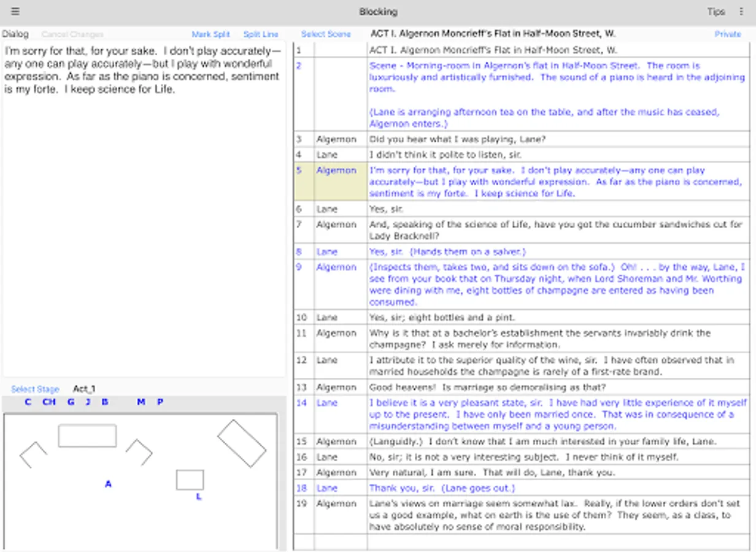Select line 16 'No, sir; it is not a very interesting subject'
The height and width of the screenshot is (552, 756).
tap(522, 457)
